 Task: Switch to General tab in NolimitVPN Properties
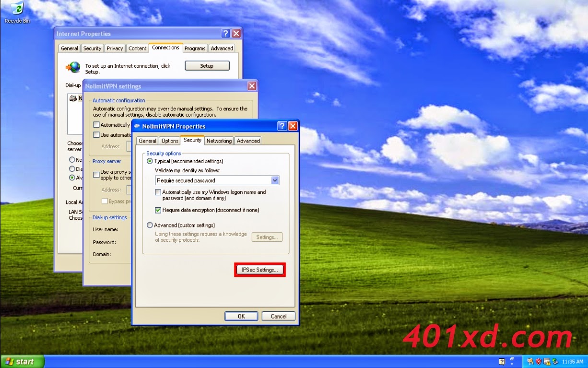point(147,141)
